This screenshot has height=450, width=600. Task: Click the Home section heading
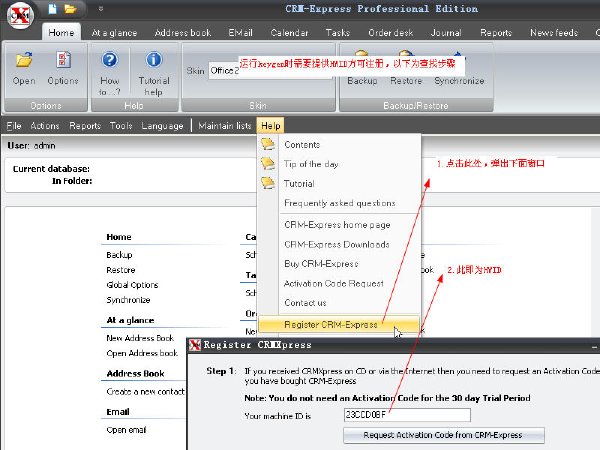point(119,237)
